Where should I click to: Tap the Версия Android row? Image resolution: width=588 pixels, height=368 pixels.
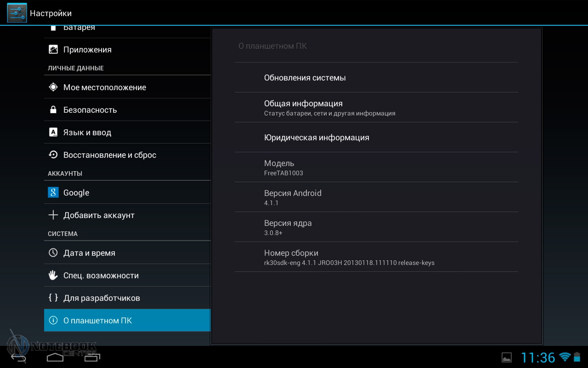[376, 197]
